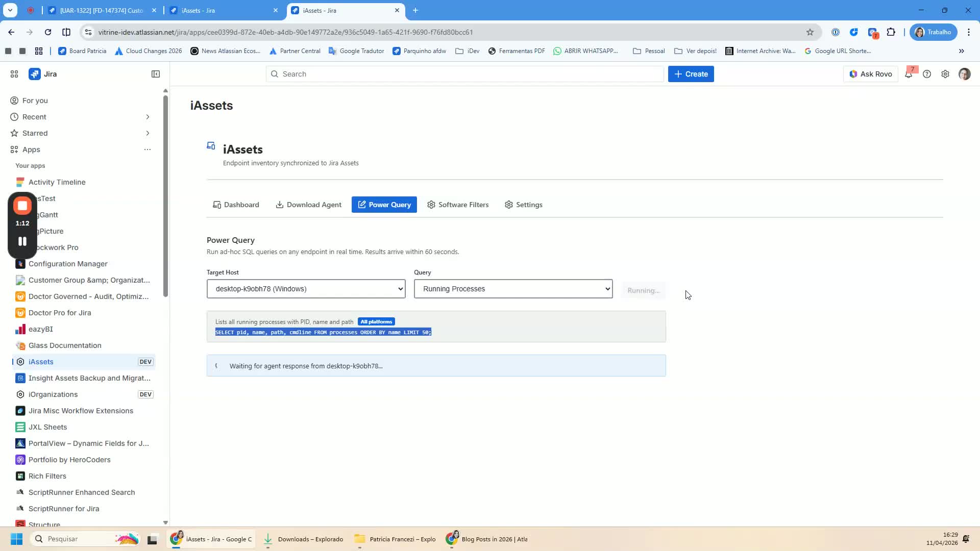Open Doctor Pro for Jira app

60,313
